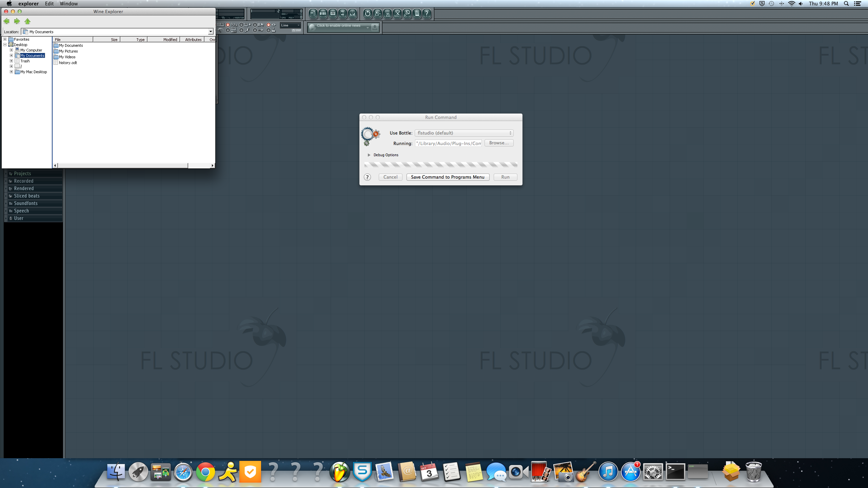Open the FL Studio playlist view
Viewport: 868px width, 488px height.
pos(313,14)
